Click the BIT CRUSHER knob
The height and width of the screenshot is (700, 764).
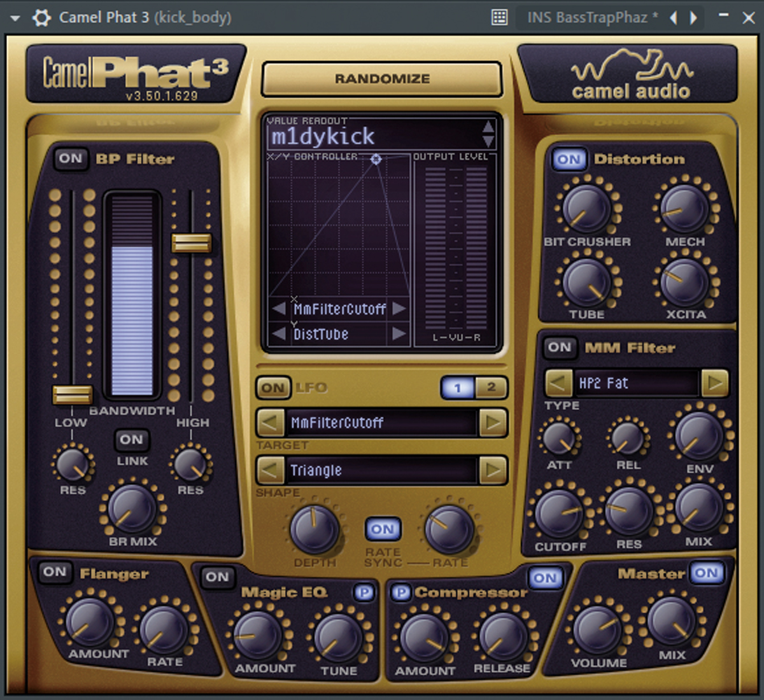tap(587, 208)
